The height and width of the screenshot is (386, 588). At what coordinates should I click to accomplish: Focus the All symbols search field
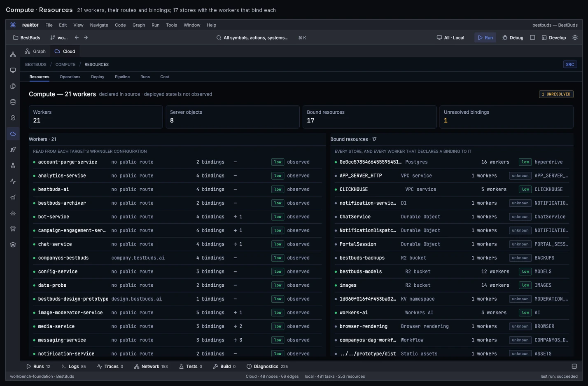pyautogui.click(x=261, y=37)
